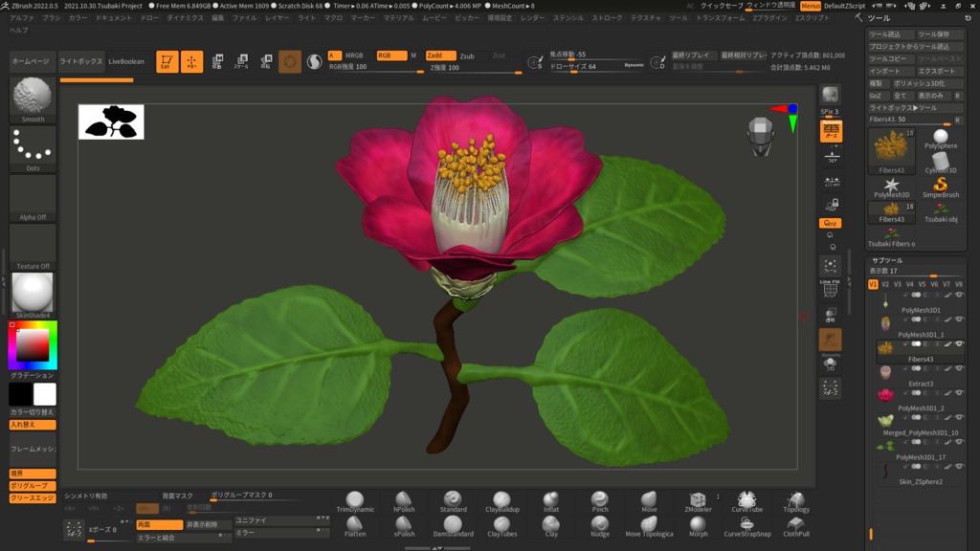Pick a hue in the color picker square
The width and height of the screenshot is (980, 551).
33,344
